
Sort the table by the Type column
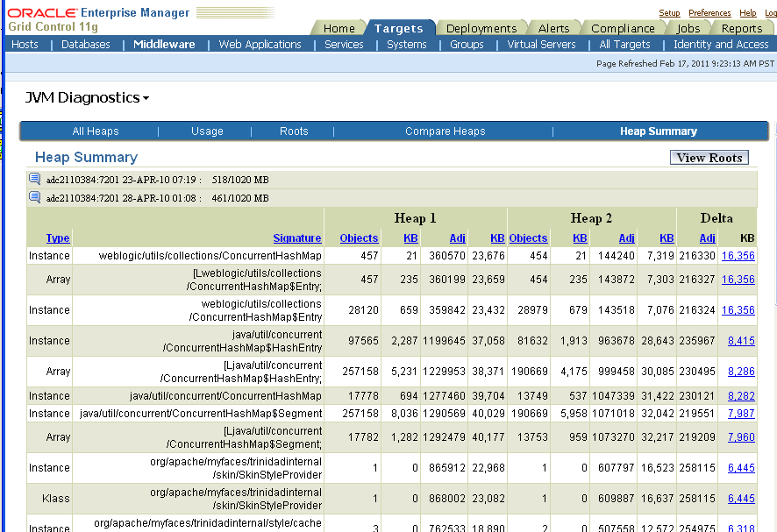coord(58,238)
